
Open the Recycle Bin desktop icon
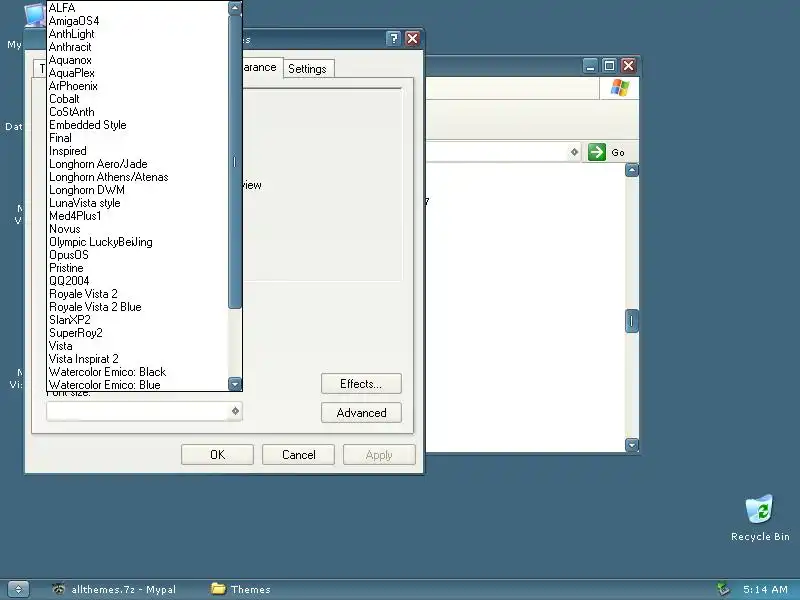click(760, 517)
